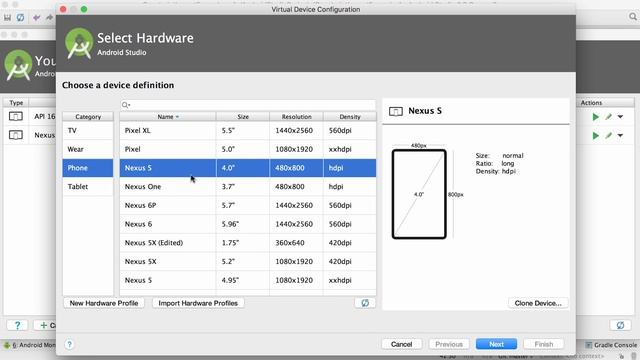Screen dimensions: 640x360
Task: Click AVD Manager help question mark button
Action: tap(17, 325)
